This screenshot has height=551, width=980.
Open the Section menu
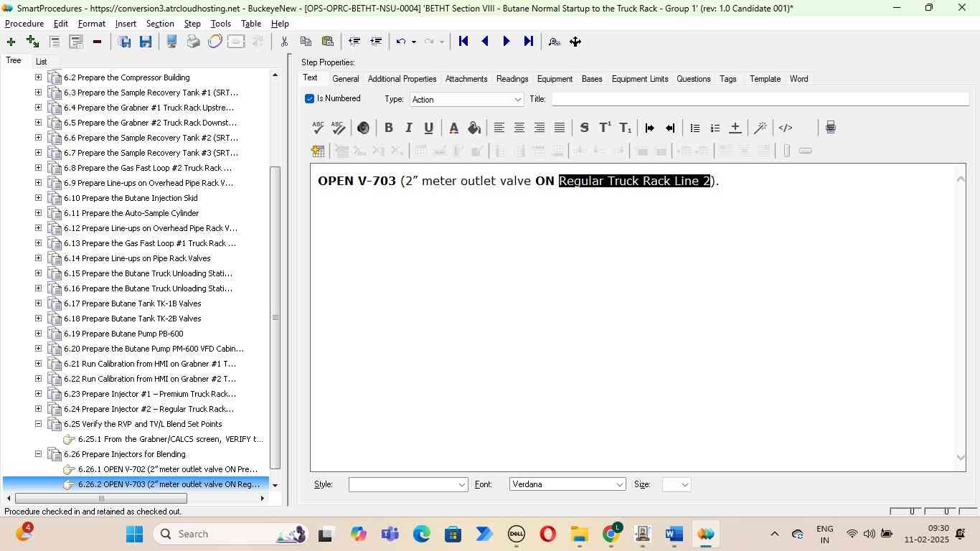(160, 24)
